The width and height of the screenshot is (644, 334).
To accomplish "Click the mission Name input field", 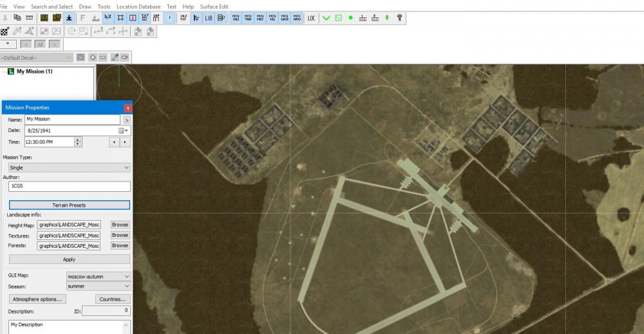I will tap(72, 119).
